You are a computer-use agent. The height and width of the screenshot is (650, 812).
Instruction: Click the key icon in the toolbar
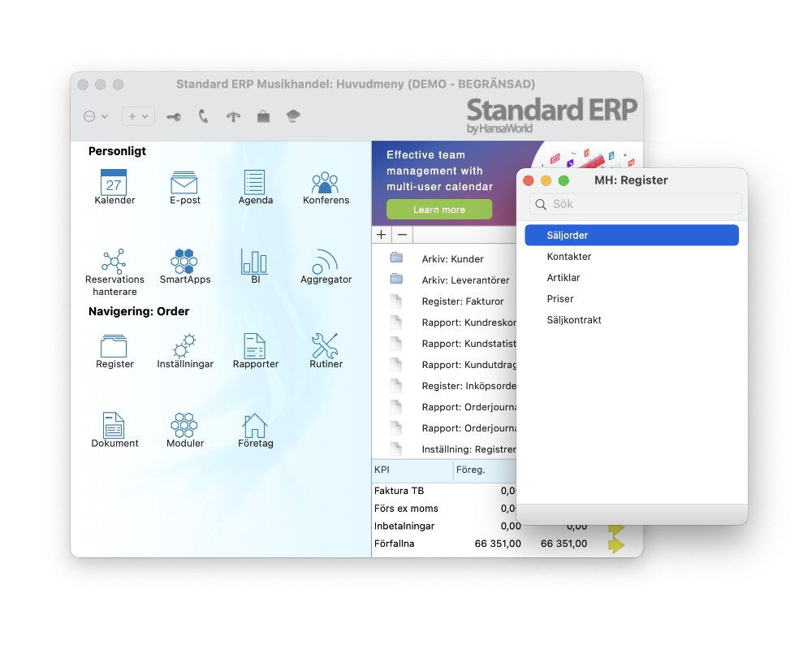(x=174, y=117)
